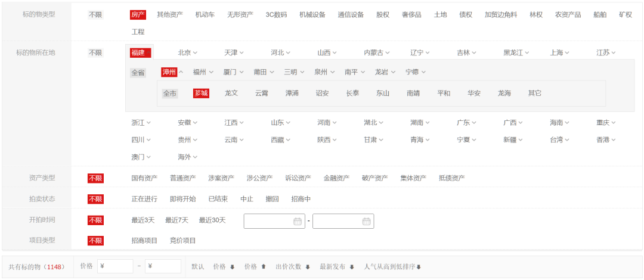Sort by 出价次数 bid count
Screen dimensions: 644x280
pyautogui.click(x=293, y=267)
